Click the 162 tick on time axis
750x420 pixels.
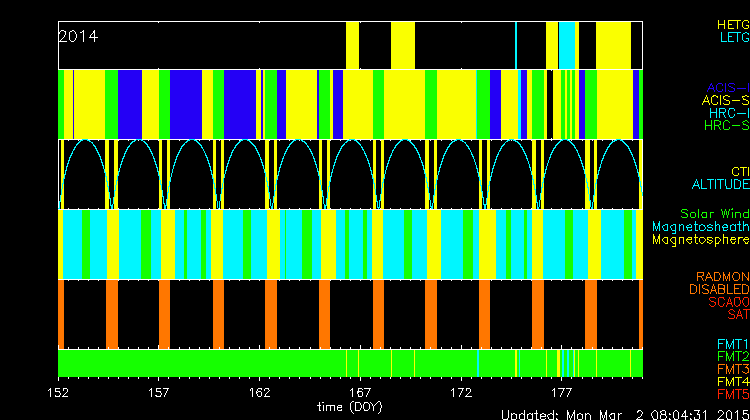point(261,393)
